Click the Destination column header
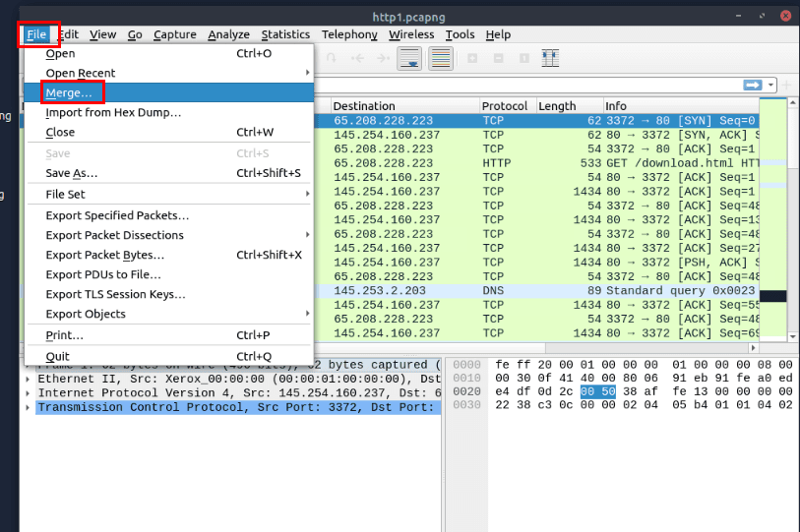The height and width of the screenshot is (532, 800). pos(364,106)
